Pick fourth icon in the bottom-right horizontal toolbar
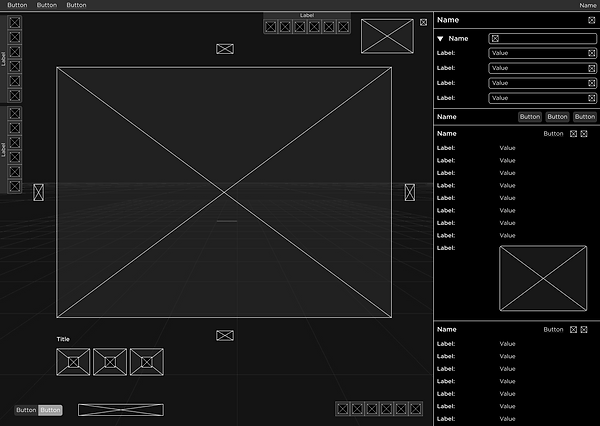This screenshot has height=426, width=600. point(386,409)
